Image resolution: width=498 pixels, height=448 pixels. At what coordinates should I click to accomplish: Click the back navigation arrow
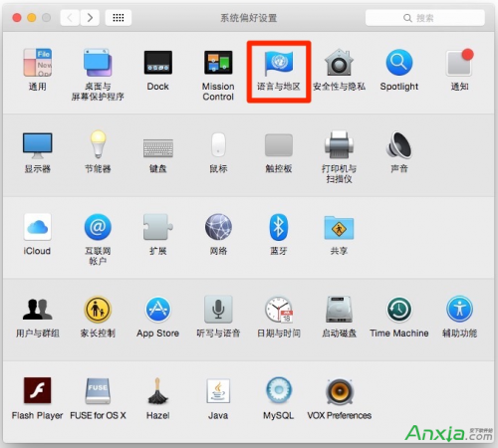coord(70,18)
